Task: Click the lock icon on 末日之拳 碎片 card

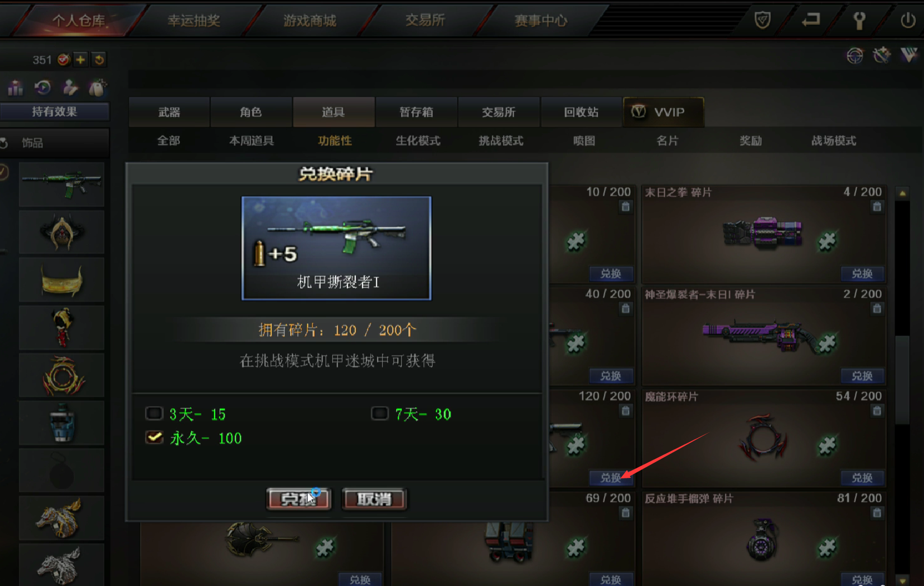Action: (x=877, y=207)
